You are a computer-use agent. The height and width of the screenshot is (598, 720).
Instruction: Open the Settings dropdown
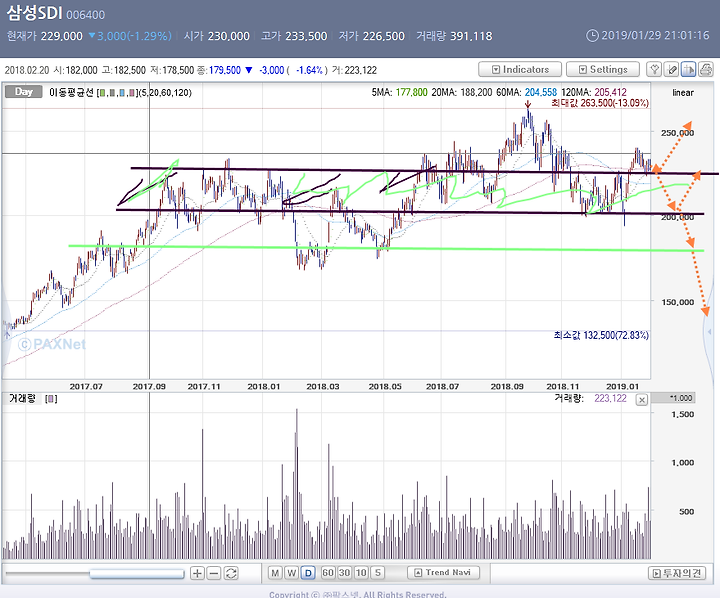coord(603,69)
